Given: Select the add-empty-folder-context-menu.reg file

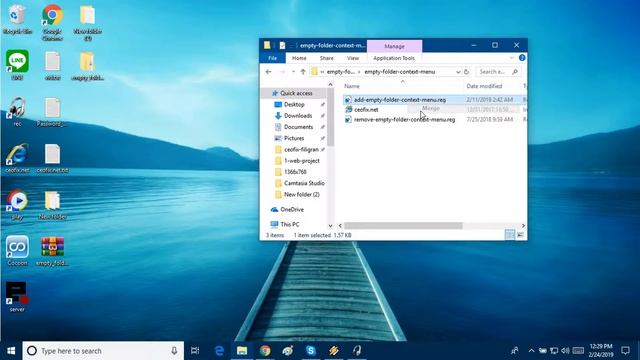Looking at the screenshot, I should point(400,100).
